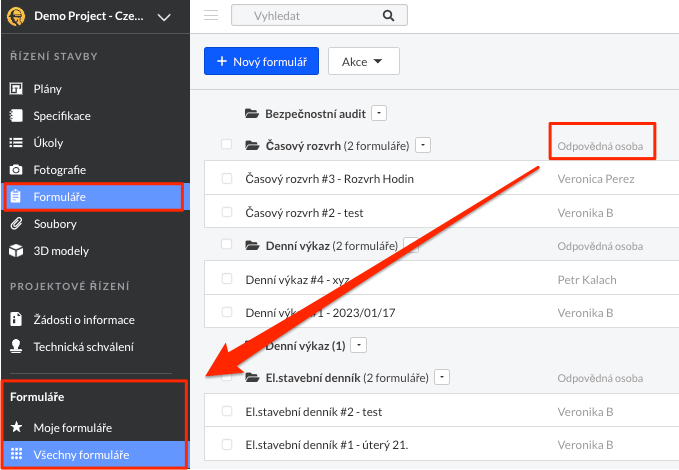Check the El.stavební deník #2 checkbox

coord(227,412)
